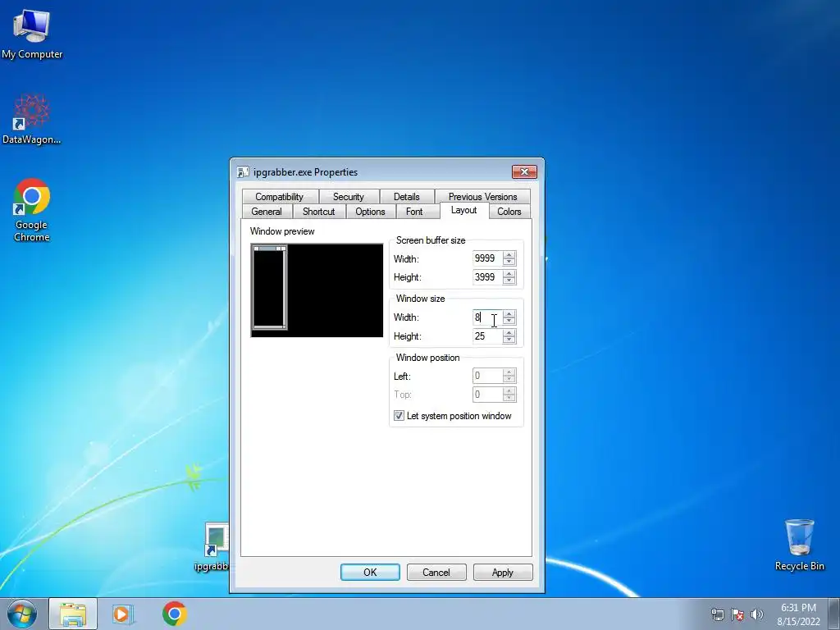Switch to the Compatibility tab
840x630 pixels.
point(280,197)
